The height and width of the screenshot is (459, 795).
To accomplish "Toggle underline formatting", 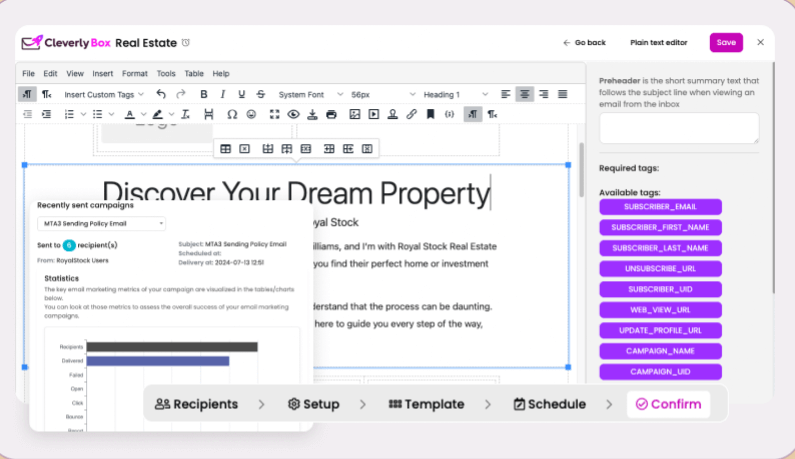I will coord(242,94).
